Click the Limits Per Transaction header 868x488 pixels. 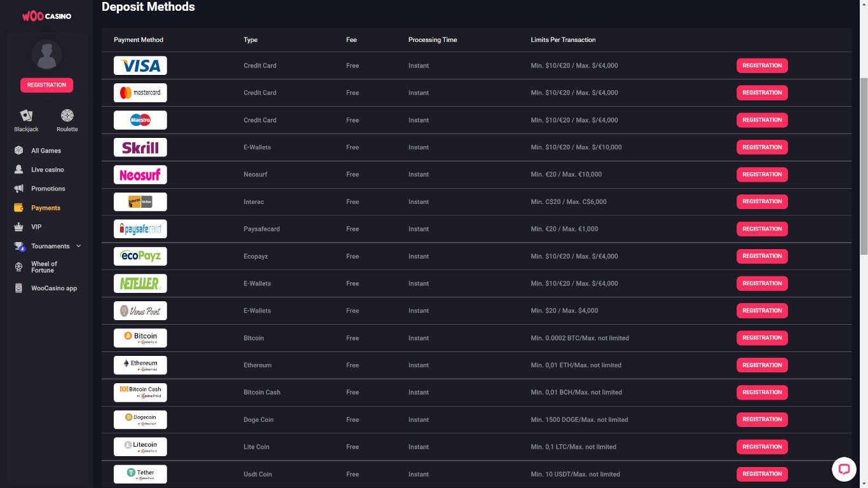(x=563, y=39)
